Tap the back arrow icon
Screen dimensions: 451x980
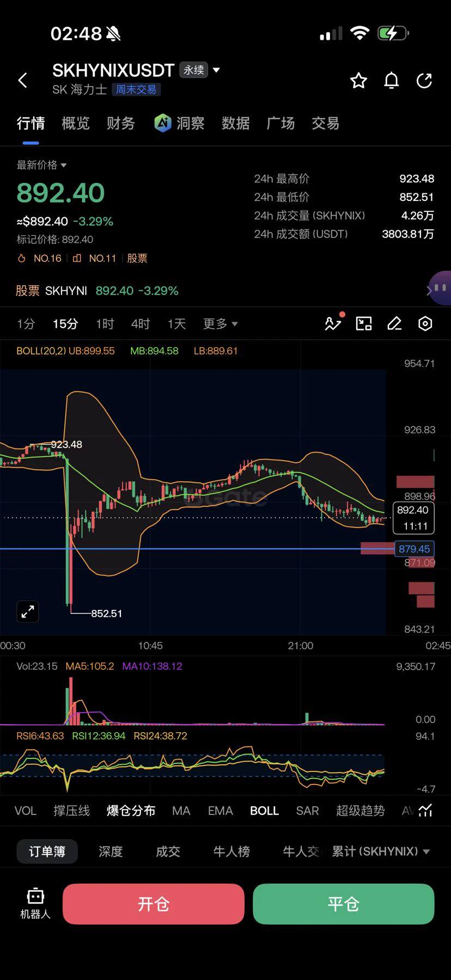click(x=23, y=81)
